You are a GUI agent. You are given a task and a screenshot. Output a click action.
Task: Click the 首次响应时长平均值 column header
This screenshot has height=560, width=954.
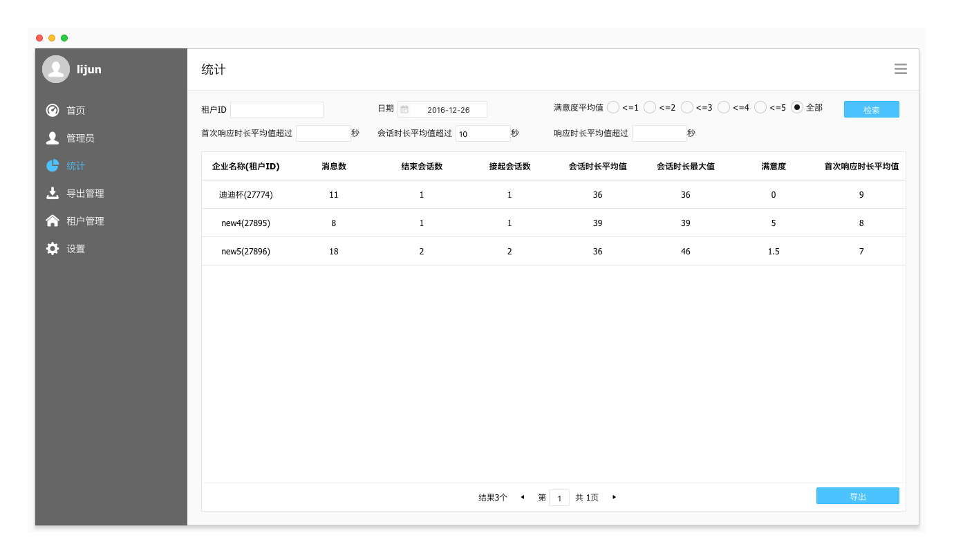[861, 167]
